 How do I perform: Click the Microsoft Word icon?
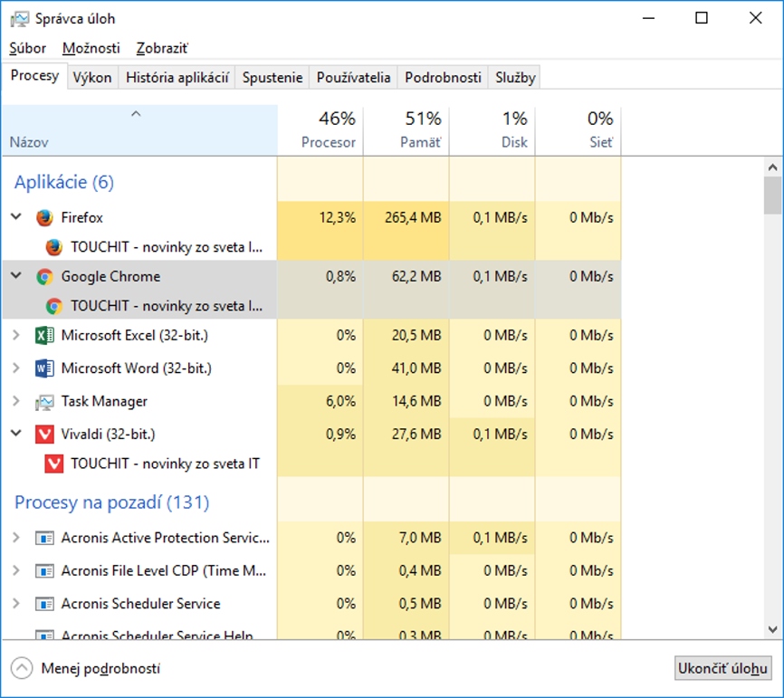(x=44, y=368)
